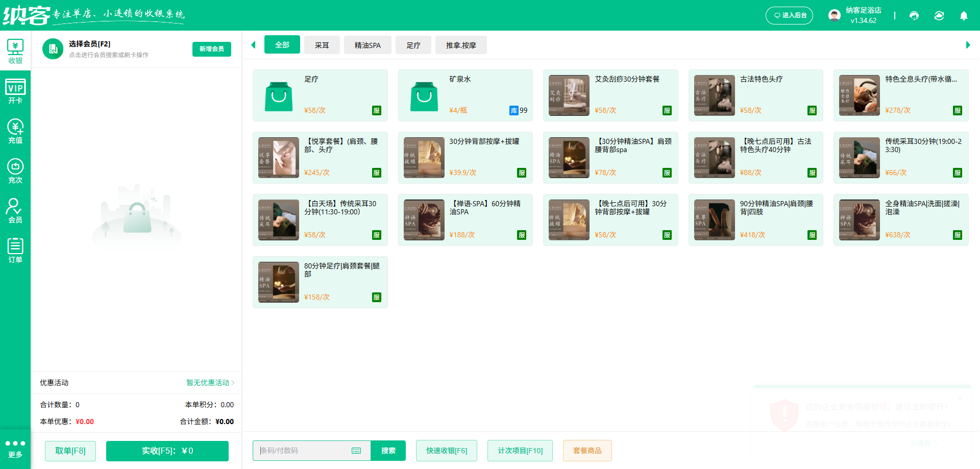Click the user avatar icon in header
Screen dimensions: 980x469
coord(835,15)
